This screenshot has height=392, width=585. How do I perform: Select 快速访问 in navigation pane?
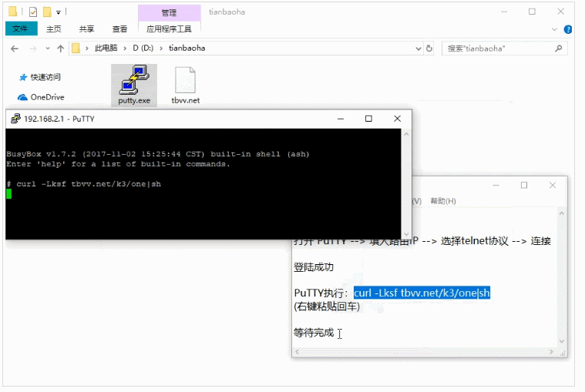[45, 77]
